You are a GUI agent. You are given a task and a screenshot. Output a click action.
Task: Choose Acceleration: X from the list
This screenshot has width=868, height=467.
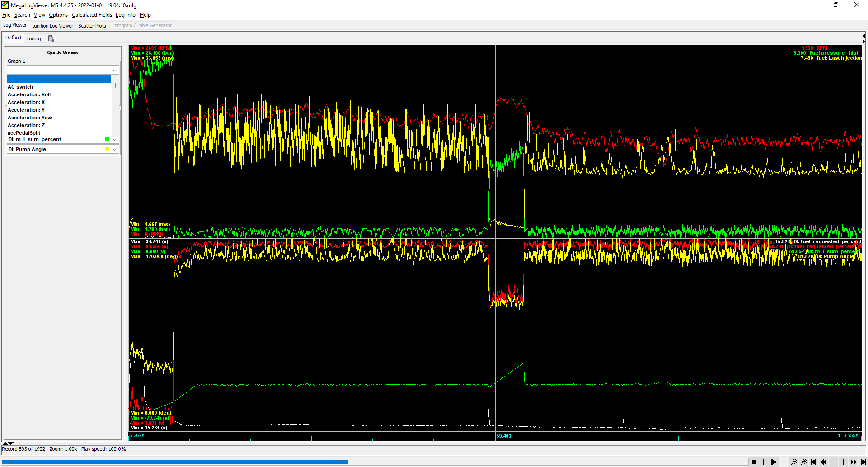tap(59, 102)
